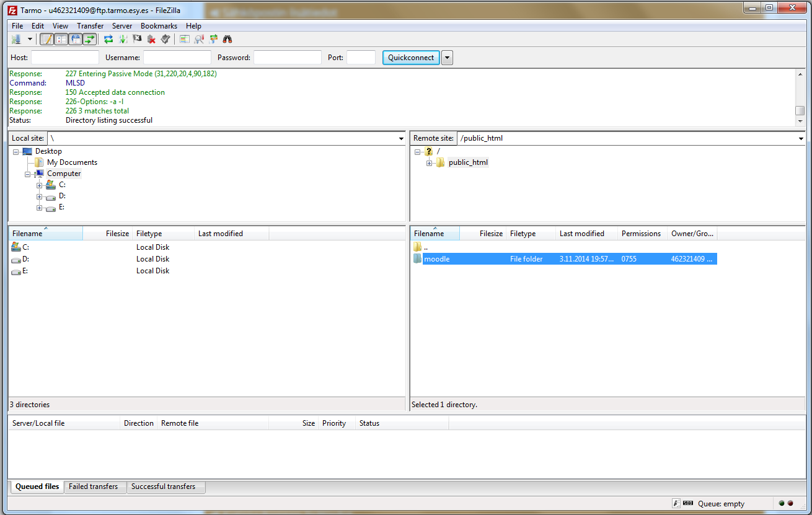Image resolution: width=812 pixels, height=515 pixels.
Task: Open the File menu
Action: click(17, 26)
